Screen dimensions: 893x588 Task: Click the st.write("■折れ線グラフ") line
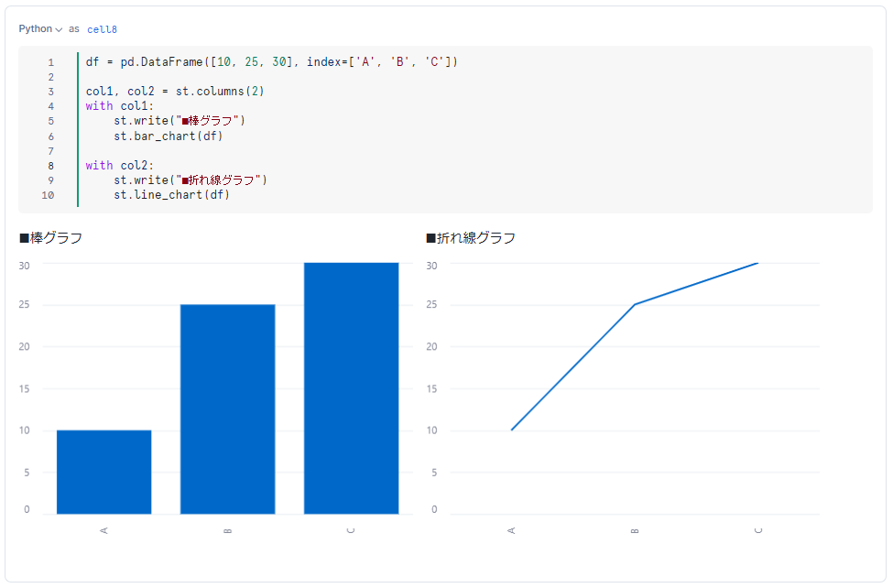click(x=191, y=180)
